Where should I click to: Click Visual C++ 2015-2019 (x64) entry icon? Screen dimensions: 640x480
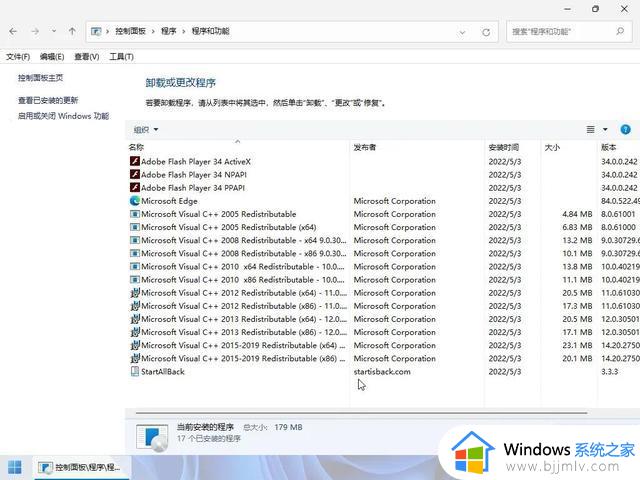135,345
